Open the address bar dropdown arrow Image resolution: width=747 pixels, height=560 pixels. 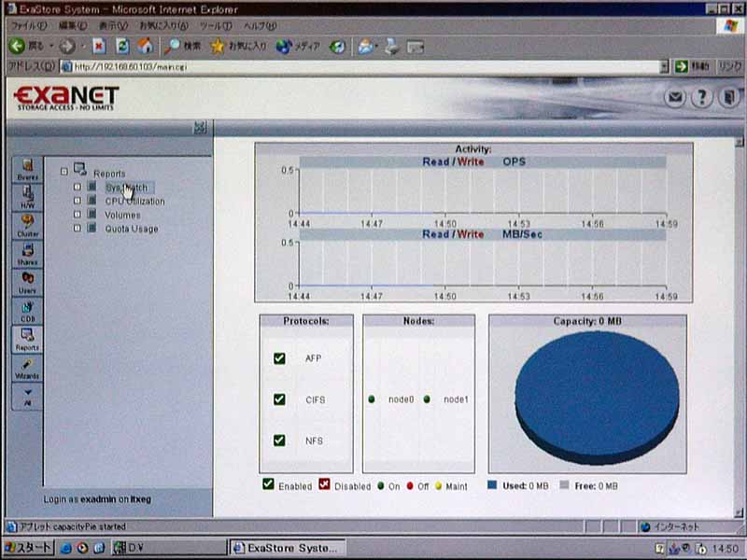664,66
